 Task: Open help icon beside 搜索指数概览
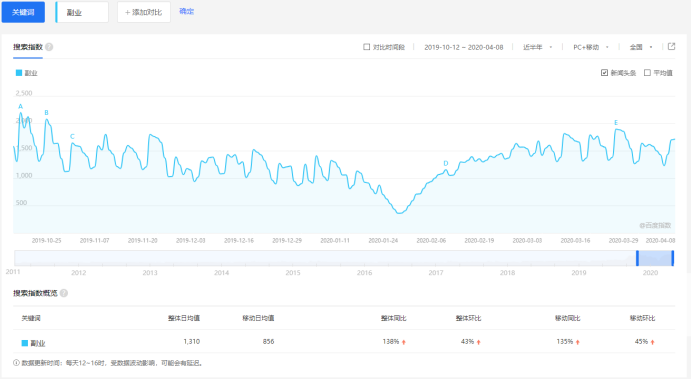pos(64,293)
